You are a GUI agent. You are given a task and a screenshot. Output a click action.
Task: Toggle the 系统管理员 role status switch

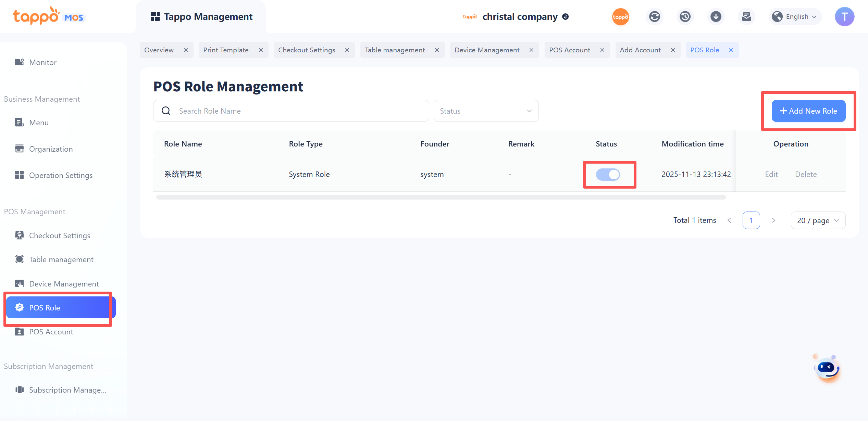point(608,175)
